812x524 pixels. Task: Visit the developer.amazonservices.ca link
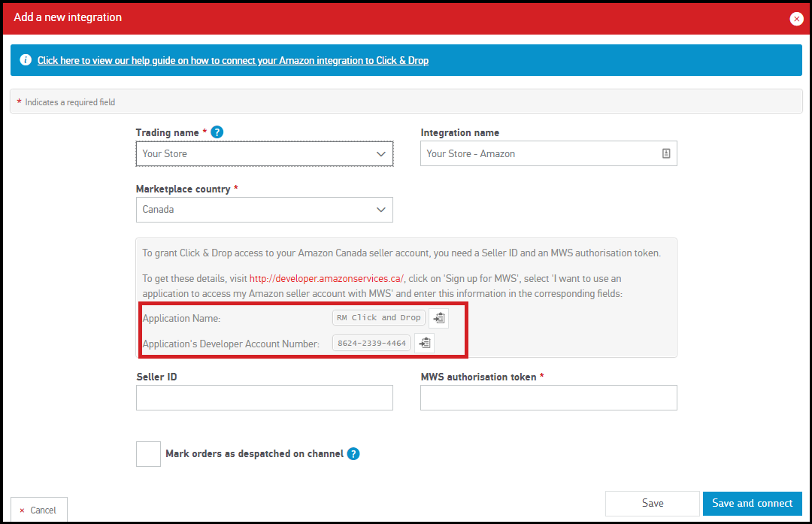(x=327, y=277)
